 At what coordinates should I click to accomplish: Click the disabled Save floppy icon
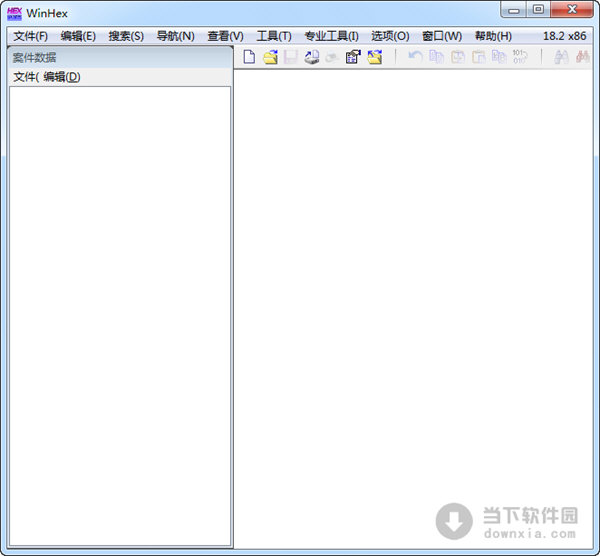click(291, 57)
